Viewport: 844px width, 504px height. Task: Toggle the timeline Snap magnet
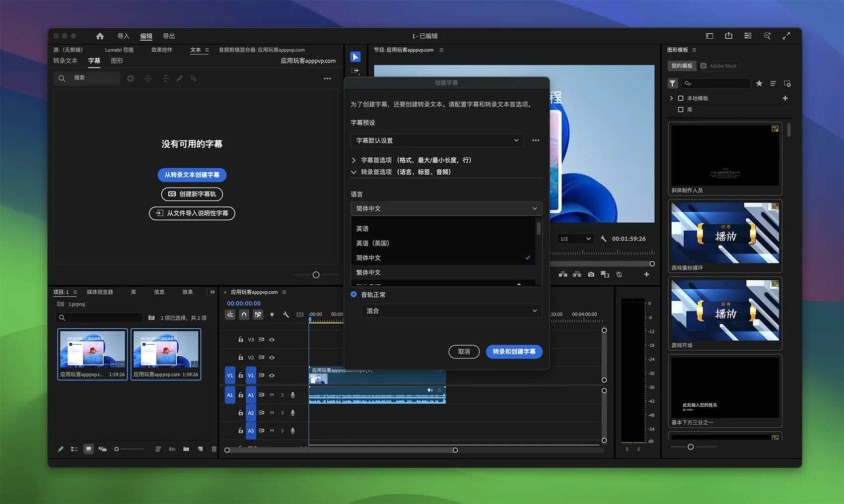244,315
